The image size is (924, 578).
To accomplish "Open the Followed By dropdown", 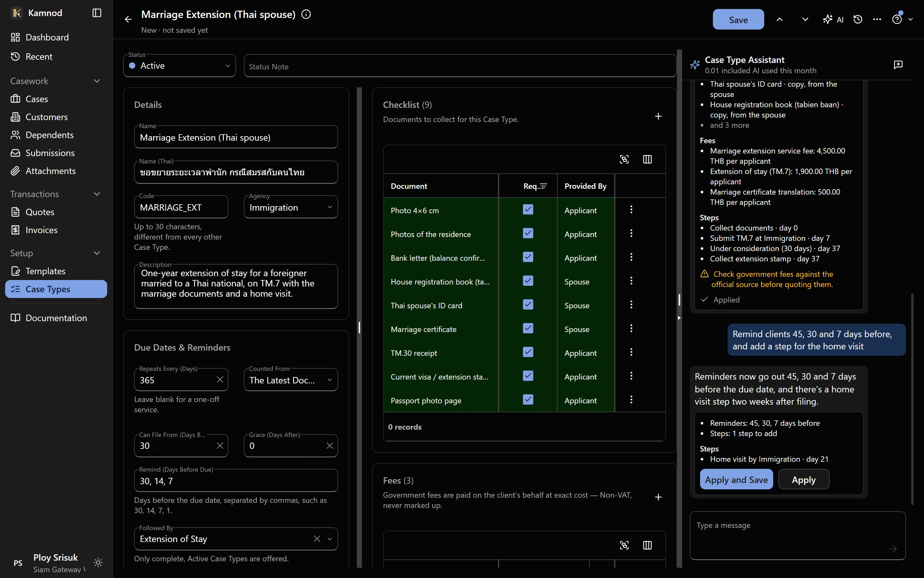I will [235, 539].
